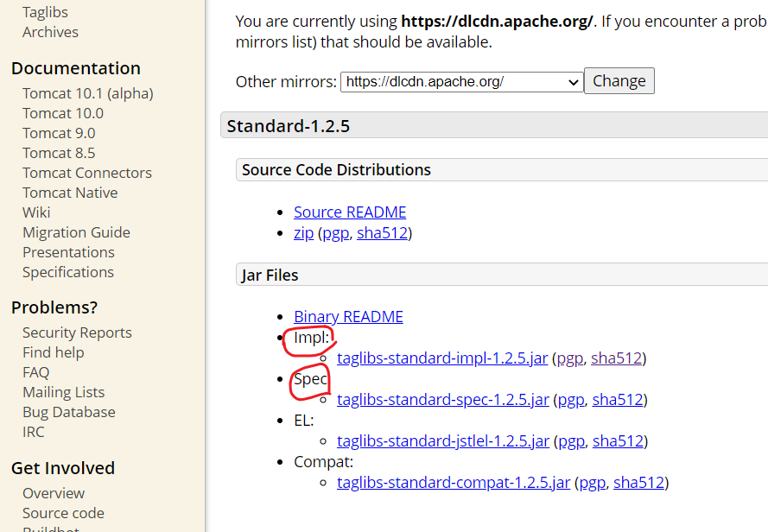Open pgp link for impl jar
This screenshot has width=768, height=532.
click(569, 358)
